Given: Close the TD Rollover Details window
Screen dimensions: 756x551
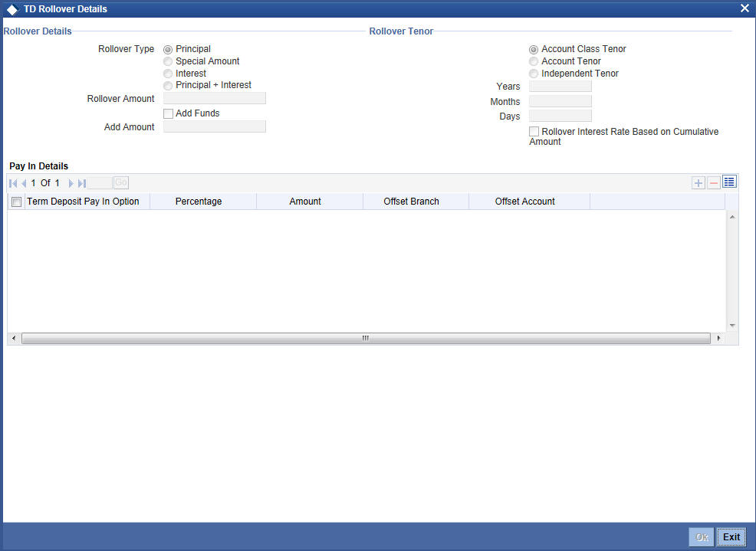Looking at the screenshot, I should click(744, 8).
